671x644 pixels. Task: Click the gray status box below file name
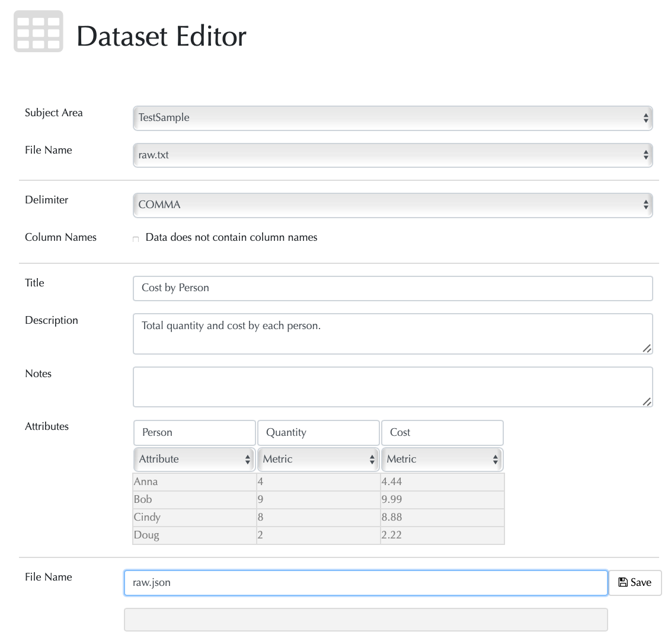(366, 620)
